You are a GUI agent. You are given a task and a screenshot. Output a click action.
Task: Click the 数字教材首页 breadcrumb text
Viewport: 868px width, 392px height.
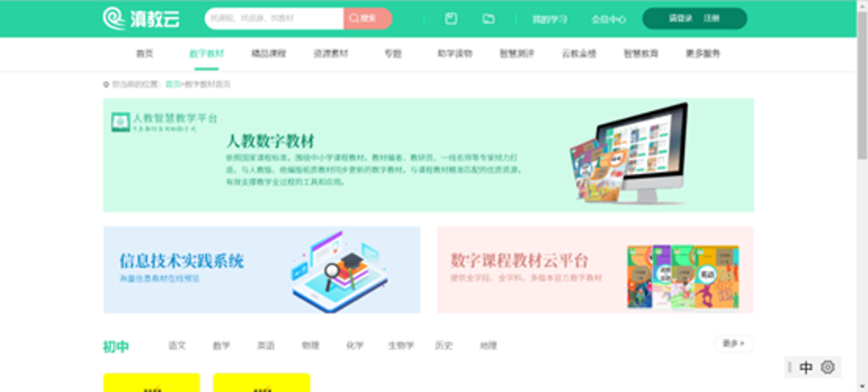click(x=208, y=84)
